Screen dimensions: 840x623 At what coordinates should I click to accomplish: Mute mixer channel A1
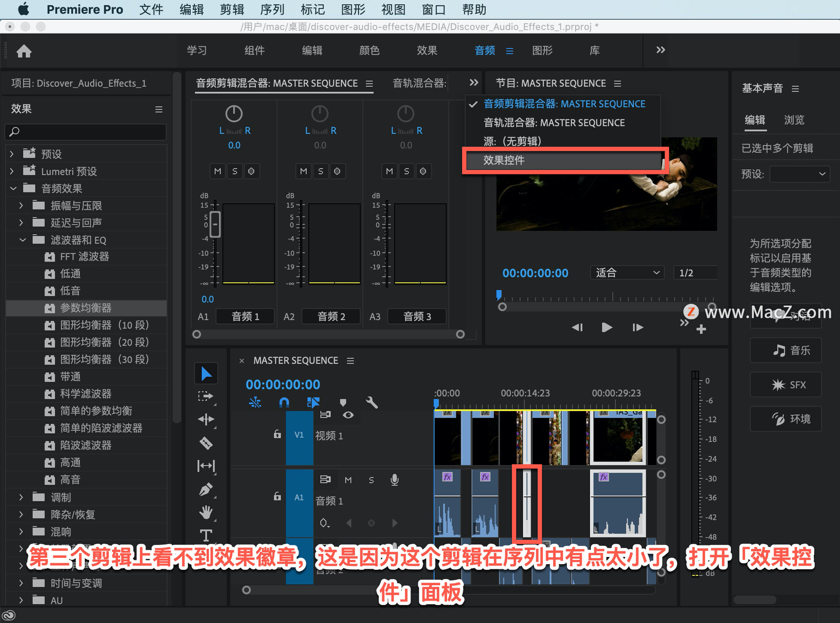[217, 171]
